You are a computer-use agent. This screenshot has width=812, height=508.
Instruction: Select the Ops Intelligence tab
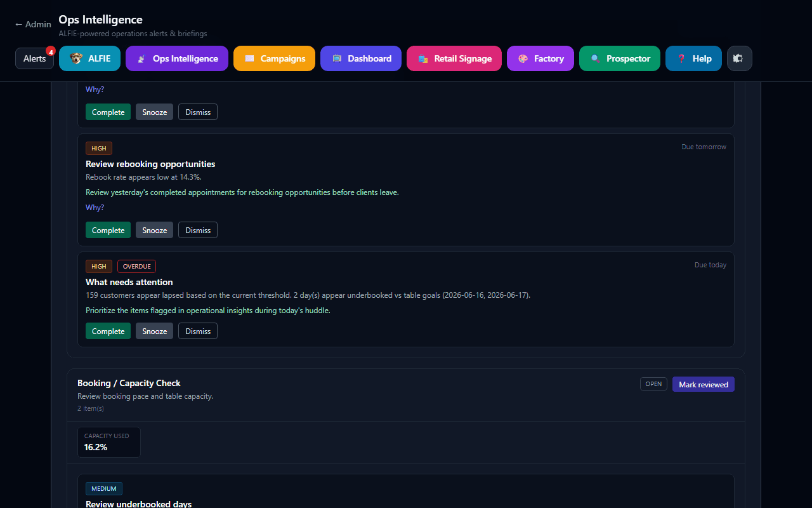click(177, 58)
